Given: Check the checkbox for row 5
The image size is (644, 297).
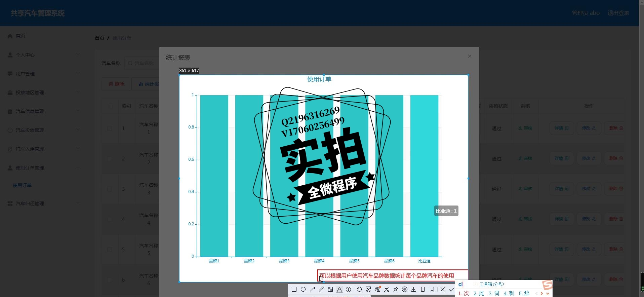Looking at the screenshot, I should 110,249.
